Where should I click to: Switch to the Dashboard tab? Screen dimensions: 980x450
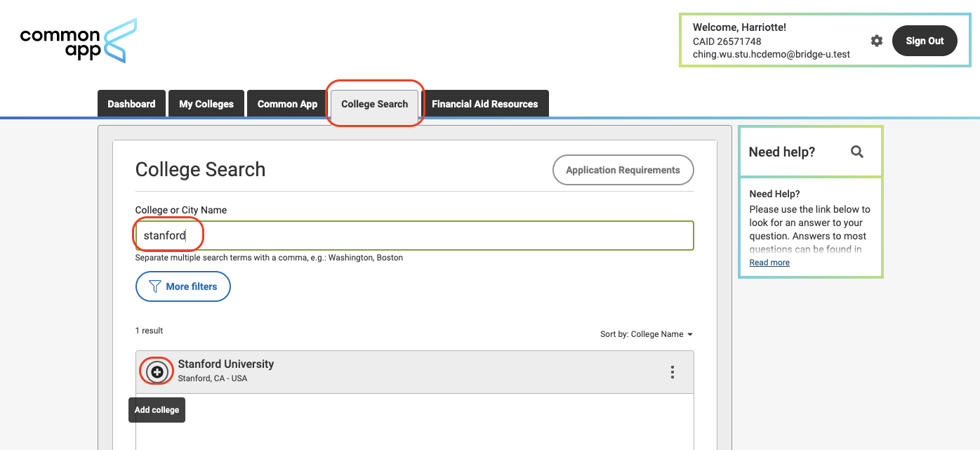pos(131,104)
